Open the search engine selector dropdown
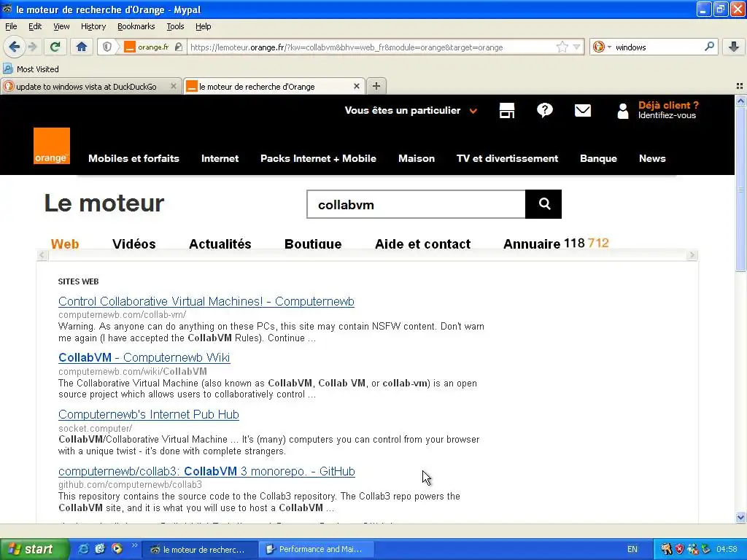The height and width of the screenshot is (560, 747). click(602, 47)
